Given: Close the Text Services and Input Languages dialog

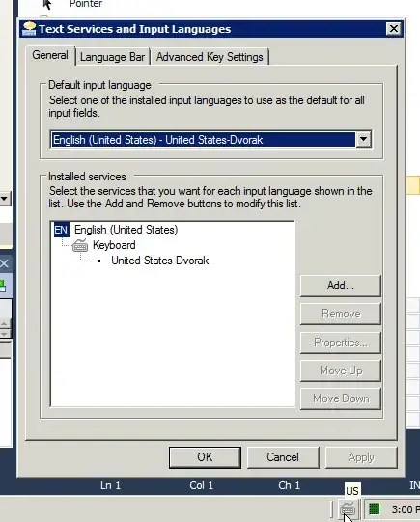Looking at the screenshot, I should click(394, 29).
